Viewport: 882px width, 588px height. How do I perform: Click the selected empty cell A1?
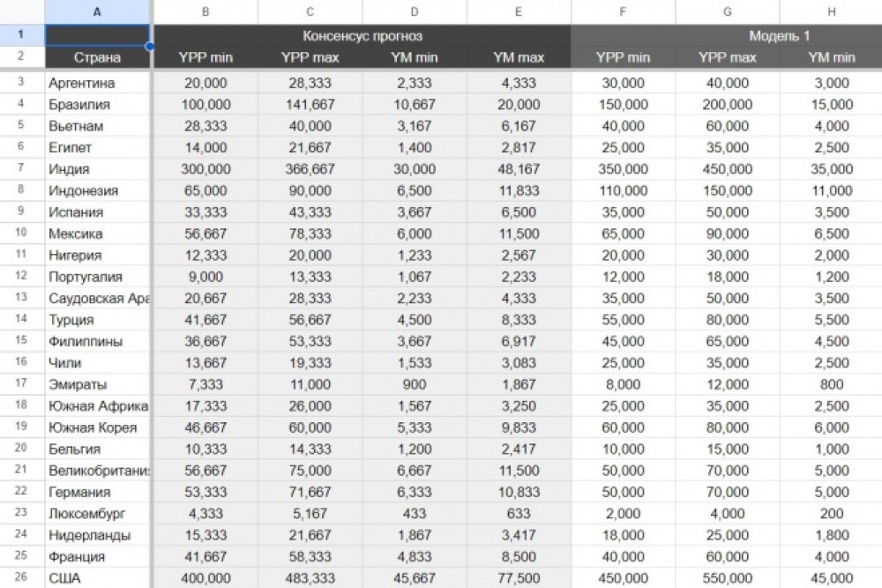(97, 35)
